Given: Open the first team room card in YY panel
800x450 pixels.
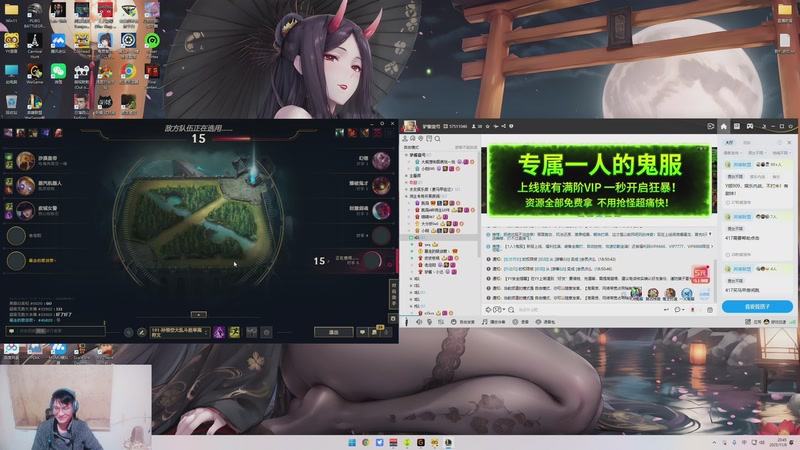Looking at the screenshot, I should [x=757, y=184].
